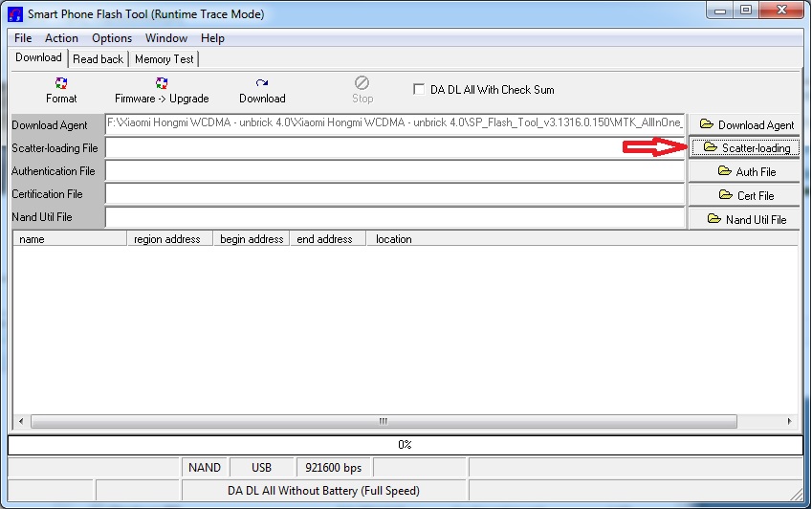The image size is (812, 509).
Task: Enable DA DL All With Check Sum
Action: [x=419, y=89]
